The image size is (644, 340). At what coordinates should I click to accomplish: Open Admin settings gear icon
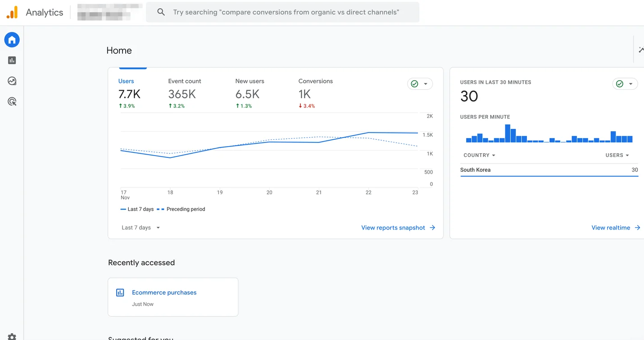point(12,336)
